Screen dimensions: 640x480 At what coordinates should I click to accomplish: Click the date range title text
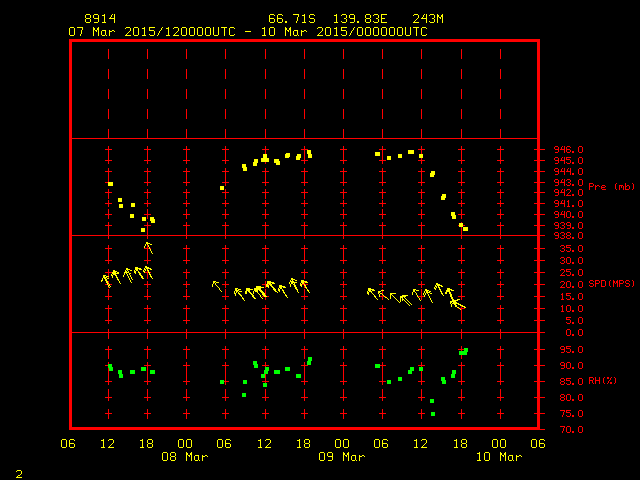pos(247,32)
